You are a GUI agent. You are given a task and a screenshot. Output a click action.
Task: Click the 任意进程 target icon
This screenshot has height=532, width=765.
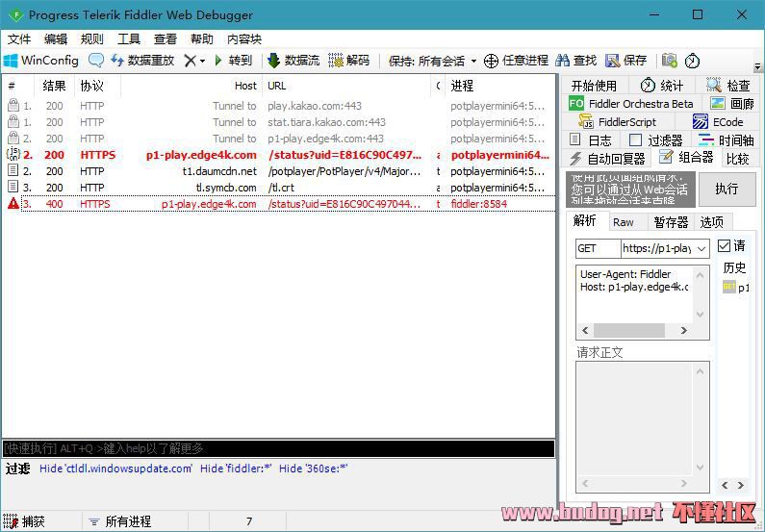tap(516, 61)
